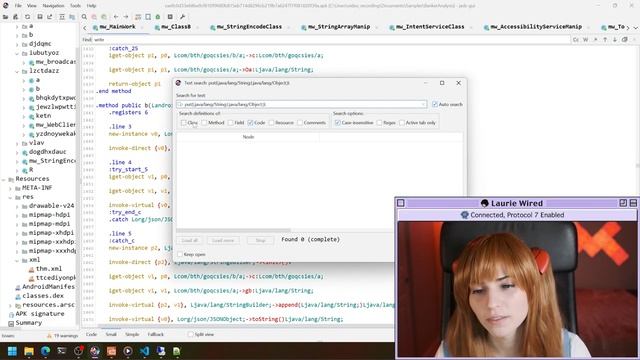The height and width of the screenshot is (360, 640).
Task: Toggle the flatten packages toolbar icon
Action: coord(72,17)
